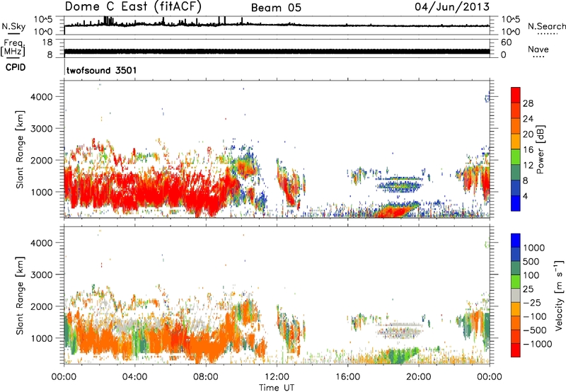The width and height of the screenshot is (566, 392).
Task: Click the frequency band trace in Freq. panel
Action: pyautogui.click(x=277, y=52)
